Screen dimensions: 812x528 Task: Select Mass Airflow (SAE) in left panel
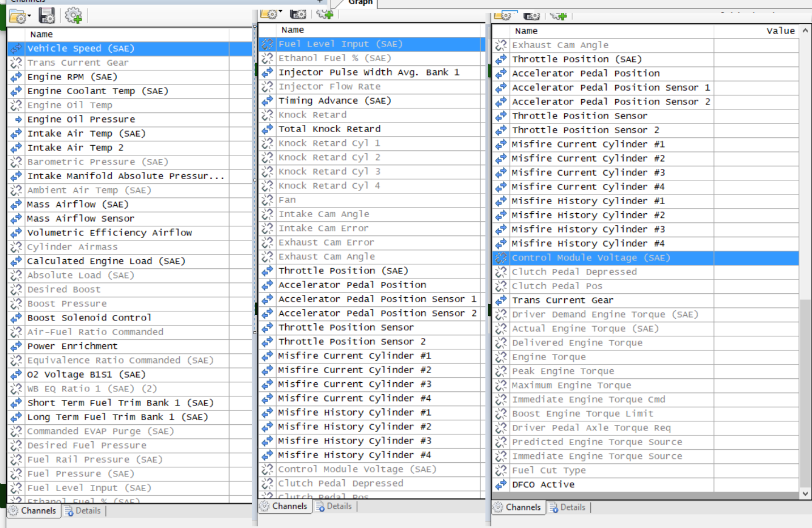pos(129,205)
